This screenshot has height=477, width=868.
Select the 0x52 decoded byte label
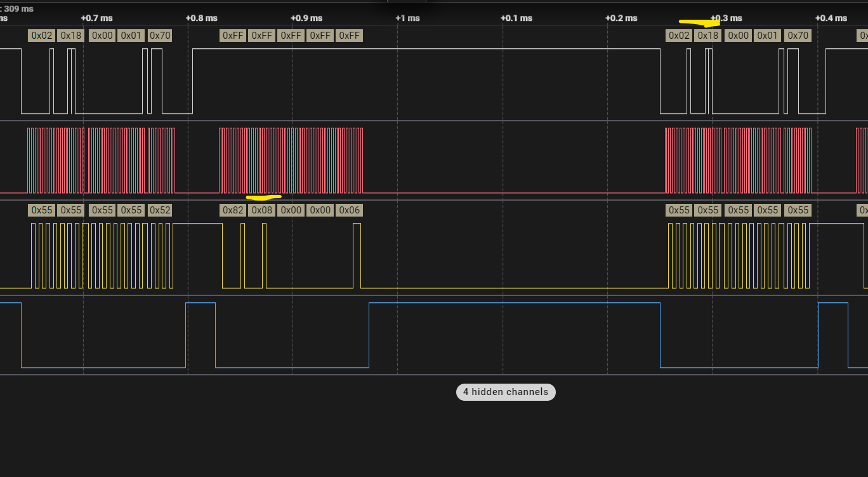[x=160, y=210]
